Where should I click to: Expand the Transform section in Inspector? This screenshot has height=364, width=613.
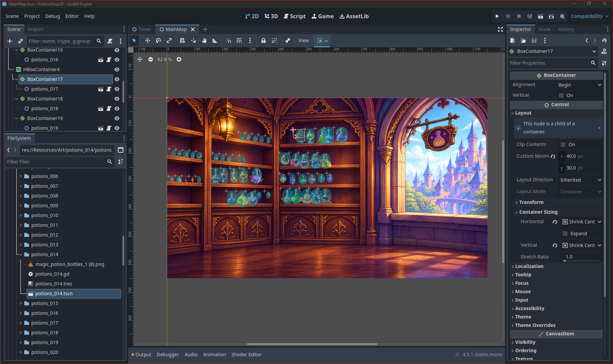coord(531,202)
